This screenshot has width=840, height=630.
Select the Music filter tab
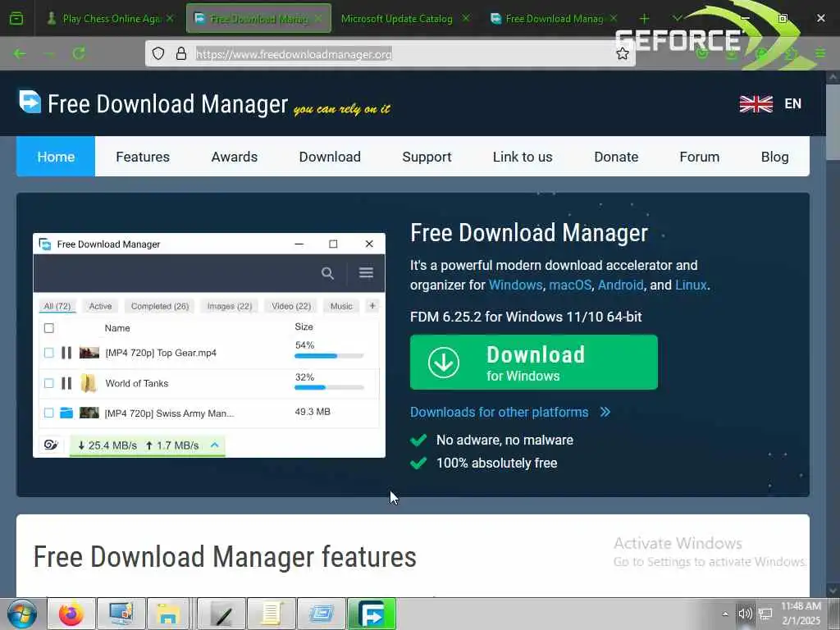point(341,306)
